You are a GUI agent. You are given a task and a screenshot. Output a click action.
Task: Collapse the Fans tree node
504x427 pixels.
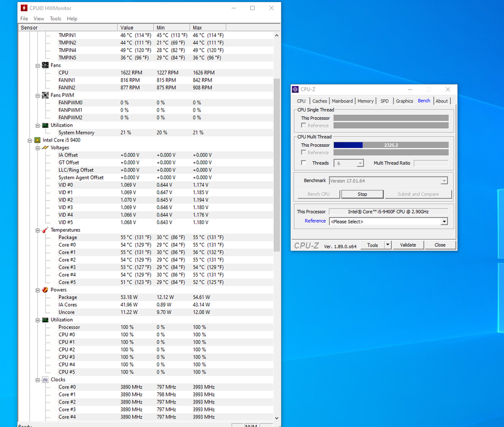(37, 66)
